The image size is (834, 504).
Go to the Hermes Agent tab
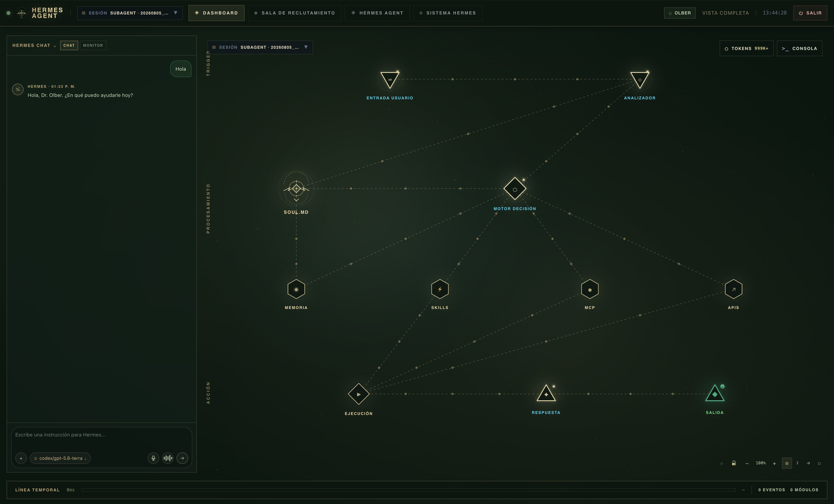click(x=377, y=13)
